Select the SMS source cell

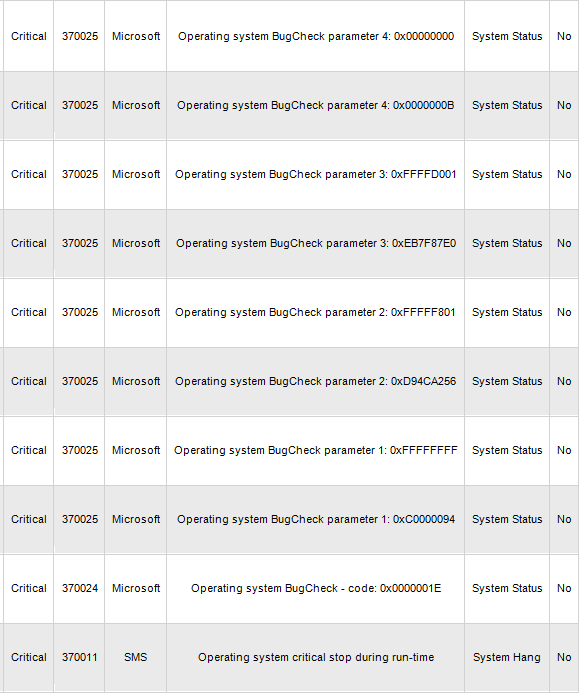[x=136, y=657]
